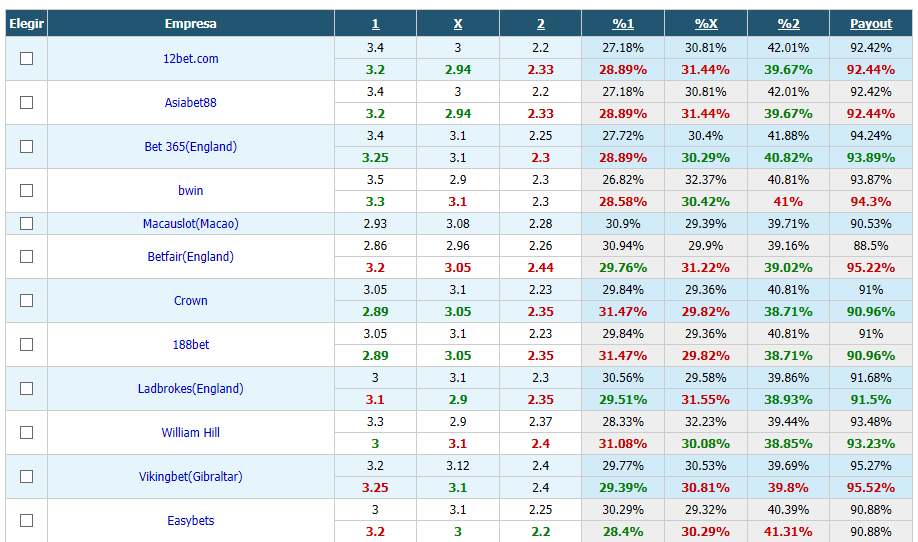The width and height of the screenshot is (918, 542).
Task: Sort by the Payout column header
Action: pyautogui.click(x=871, y=24)
